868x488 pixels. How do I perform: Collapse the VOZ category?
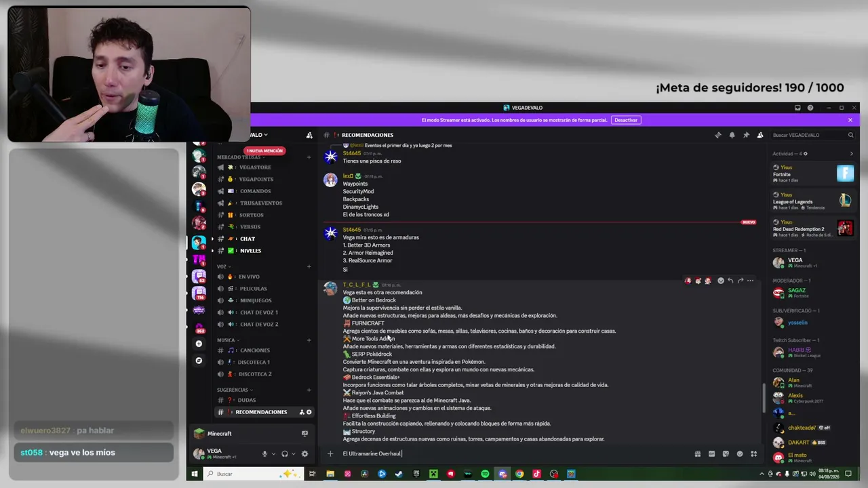[x=223, y=266]
